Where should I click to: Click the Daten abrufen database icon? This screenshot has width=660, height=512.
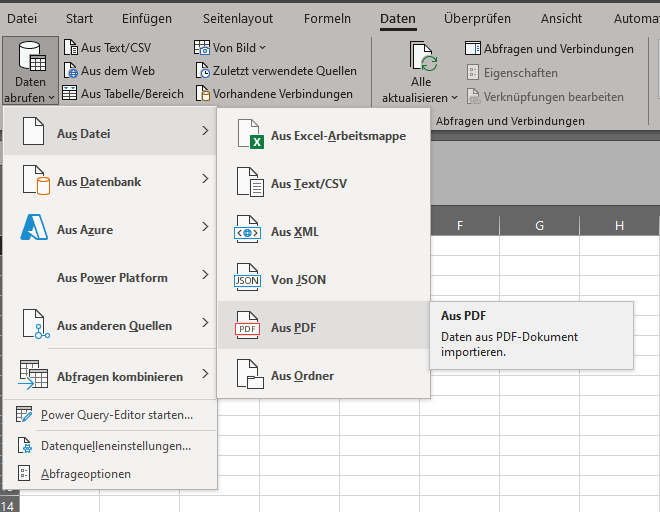[x=32, y=56]
